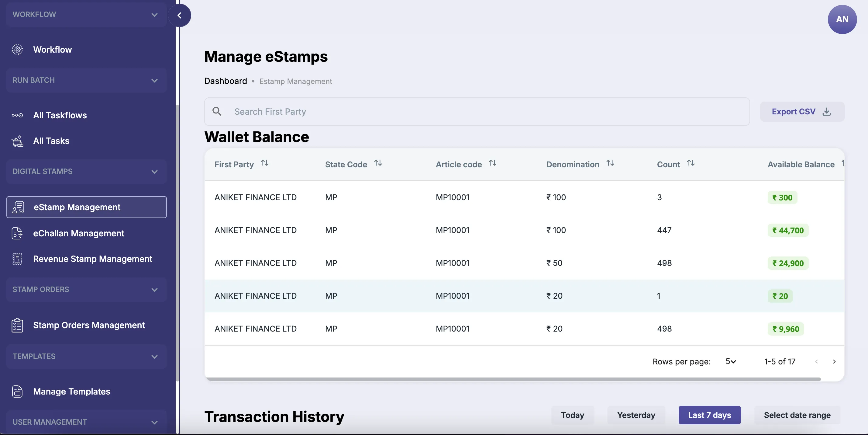Open Select date range picker
Viewport: 868px width, 435px height.
pyautogui.click(x=797, y=415)
